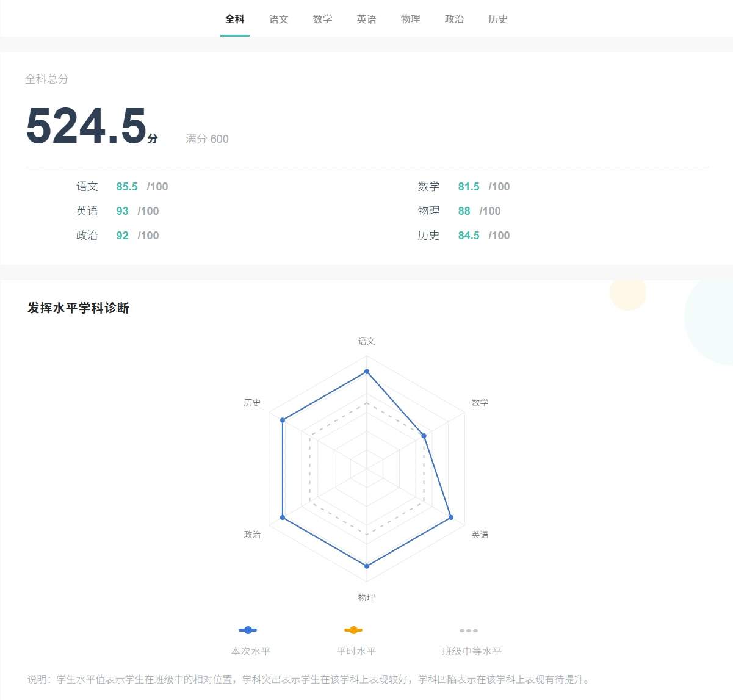Switch to the 全科 tab
The height and width of the screenshot is (700, 733).
pyautogui.click(x=235, y=19)
